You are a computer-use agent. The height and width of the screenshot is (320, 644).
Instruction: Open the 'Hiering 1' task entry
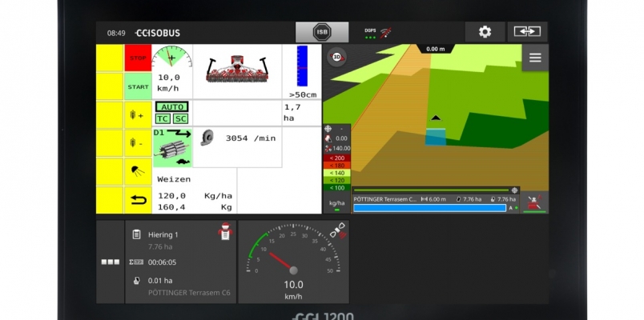point(163,234)
